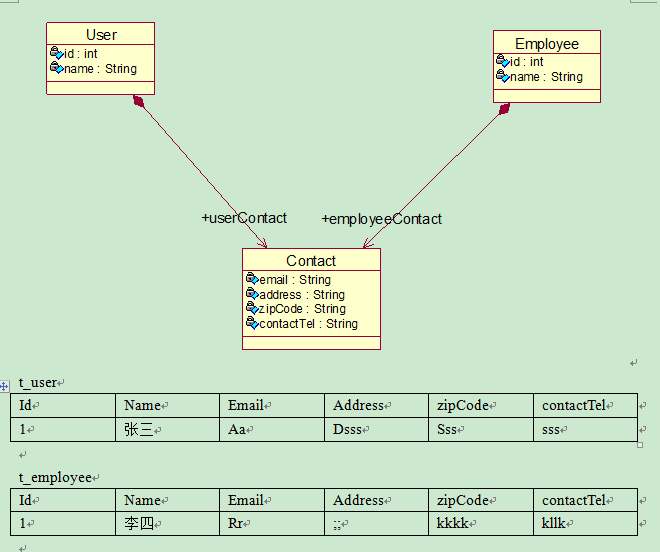This screenshot has width=660, height=552.
Task: Click the Address header cell in t_employee table
Action: 376,500
